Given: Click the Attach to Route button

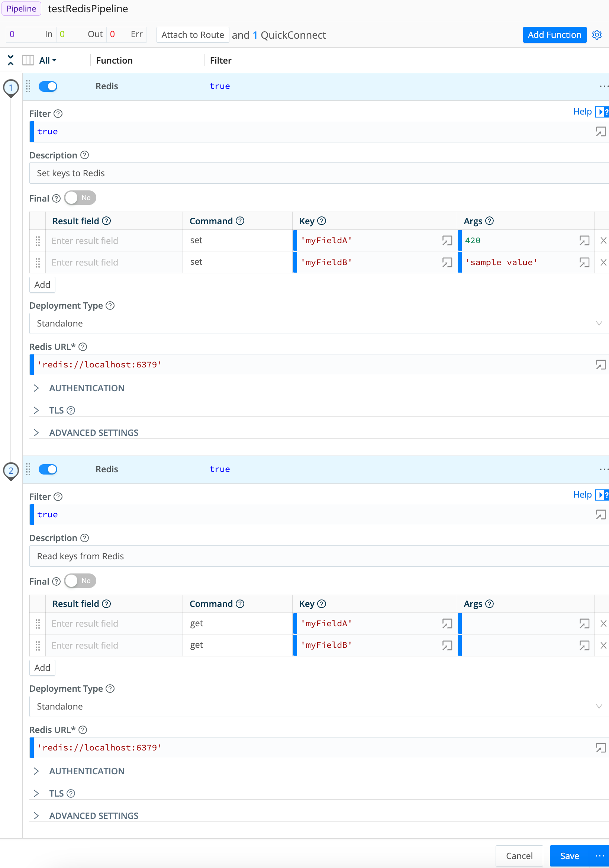Looking at the screenshot, I should click(193, 35).
